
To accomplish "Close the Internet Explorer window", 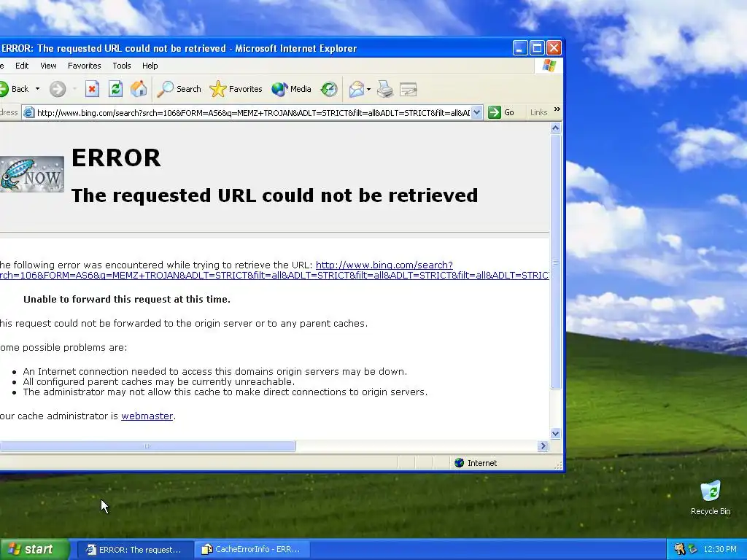I will pyautogui.click(x=554, y=48).
